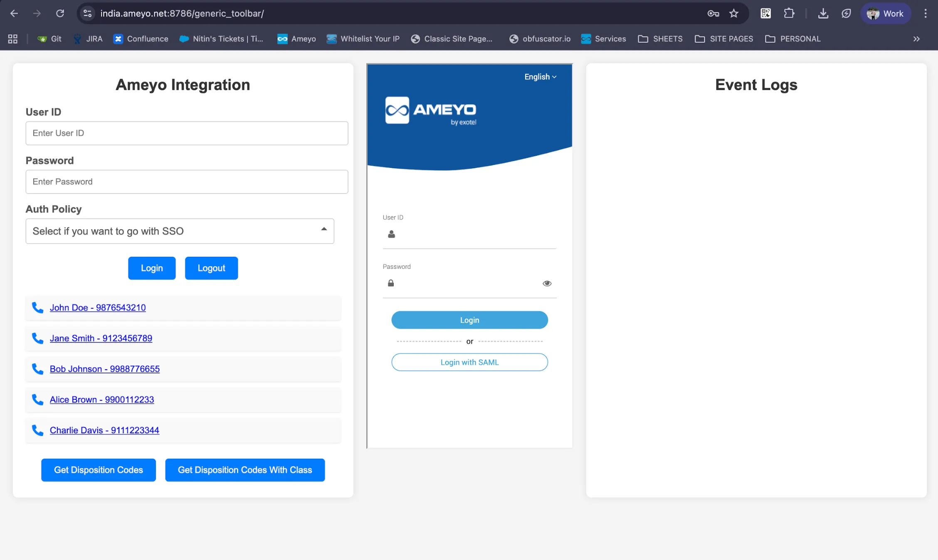Open the browser extensions puzzle icon
Image resolution: width=938 pixels, height=560 pixels.
tap(789, 13)
